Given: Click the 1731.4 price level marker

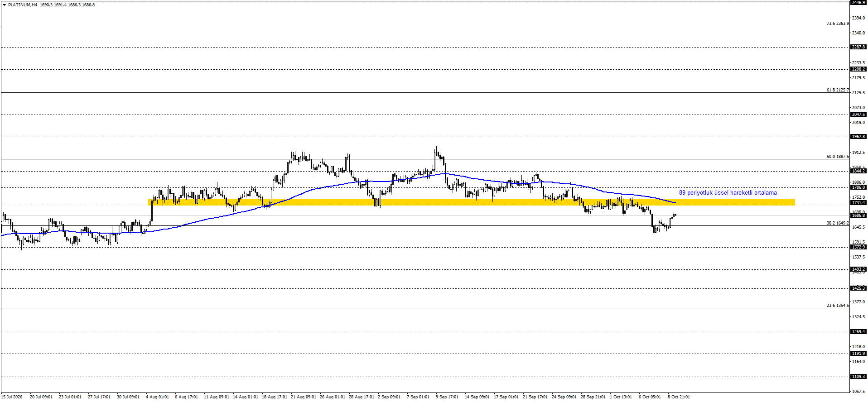Looking at the screenshot, I should [x=858, y=203].
